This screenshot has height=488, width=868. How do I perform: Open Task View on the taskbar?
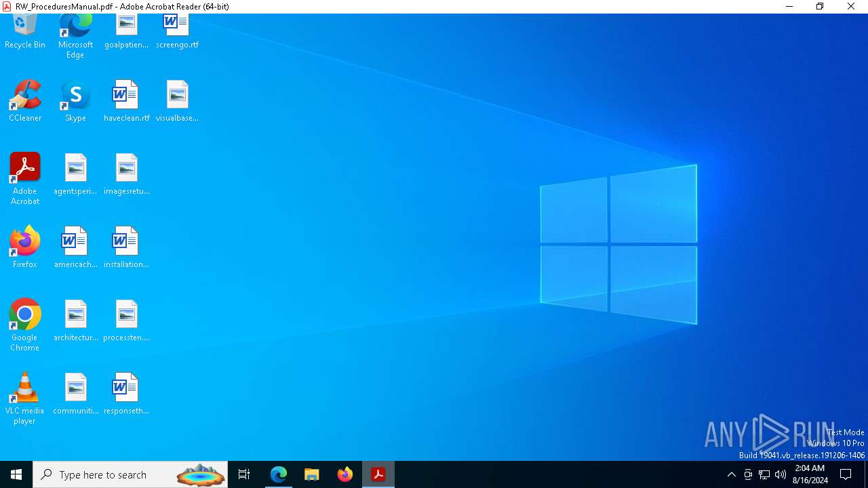click(244, 474)
